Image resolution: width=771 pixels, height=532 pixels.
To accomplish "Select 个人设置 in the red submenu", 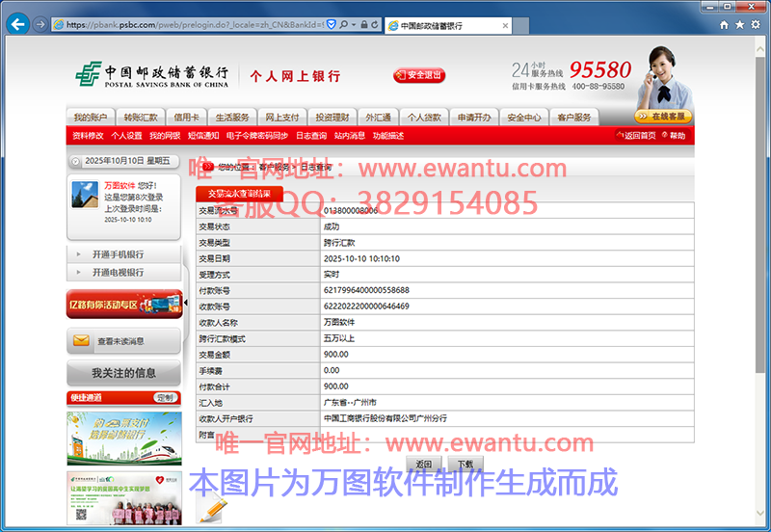I will [126, 136].
